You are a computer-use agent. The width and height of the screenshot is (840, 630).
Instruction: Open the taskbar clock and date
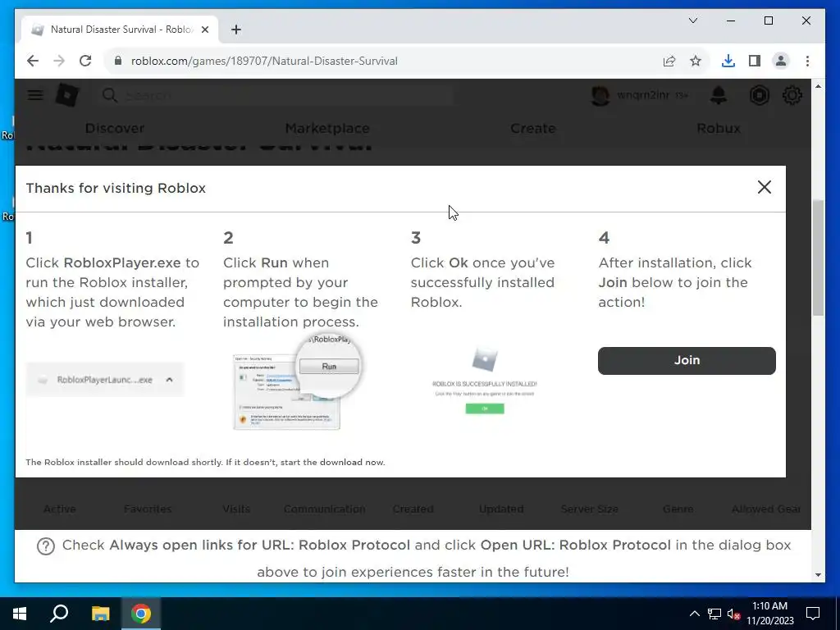click(x=769, y=614)
